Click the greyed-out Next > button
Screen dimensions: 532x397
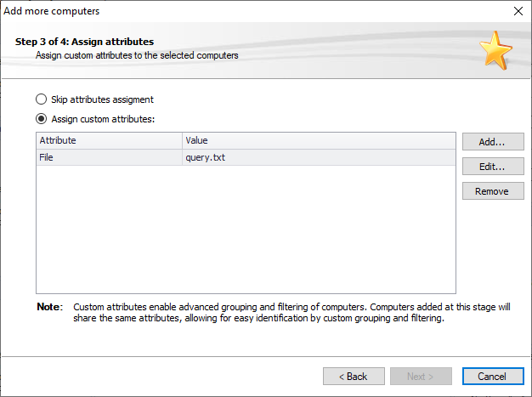(x=421, y=377)
